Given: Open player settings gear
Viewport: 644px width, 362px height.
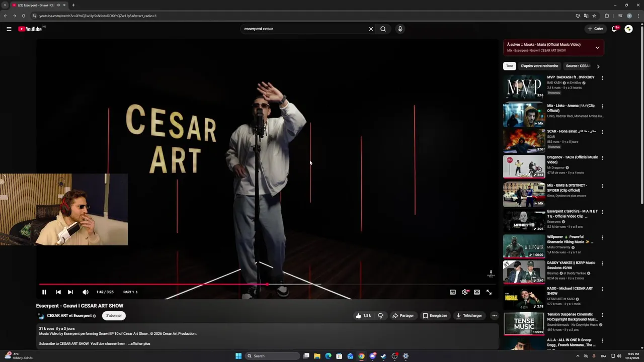Looking at the screenshot, I should tap(465, 292).
